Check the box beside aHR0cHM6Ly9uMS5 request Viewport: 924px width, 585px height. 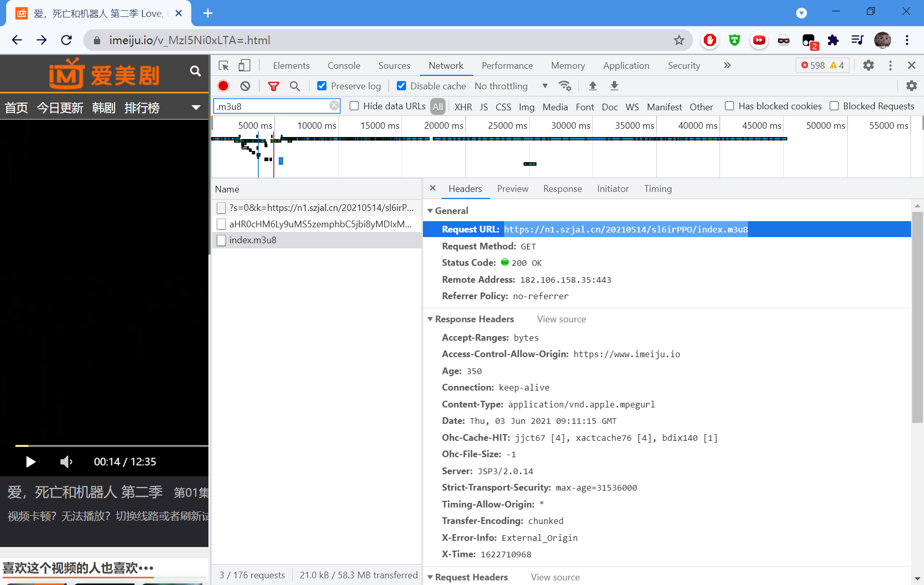pos(221,224)
